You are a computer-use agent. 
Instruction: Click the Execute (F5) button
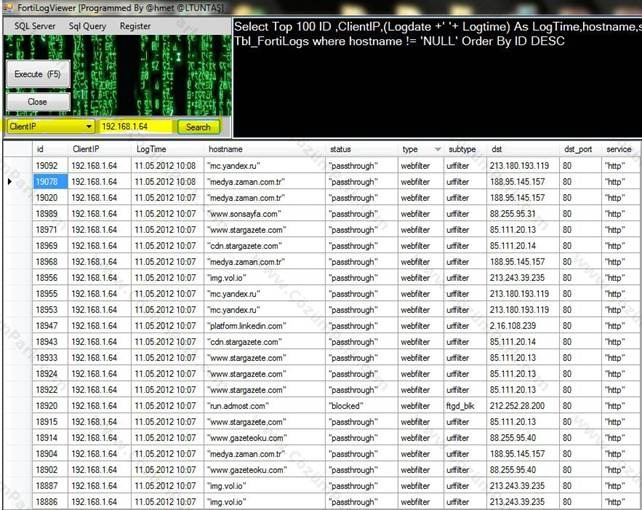coord(38,74)
